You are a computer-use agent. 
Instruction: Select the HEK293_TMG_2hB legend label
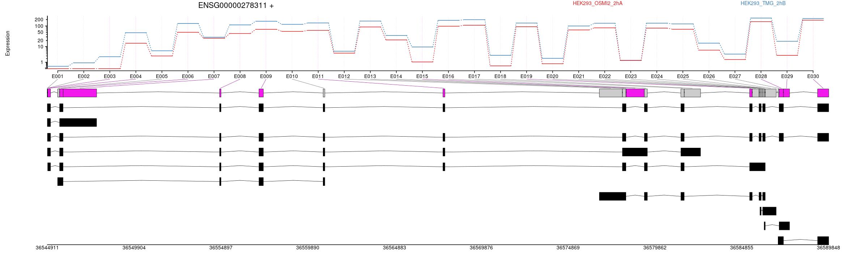coord(763,3)
